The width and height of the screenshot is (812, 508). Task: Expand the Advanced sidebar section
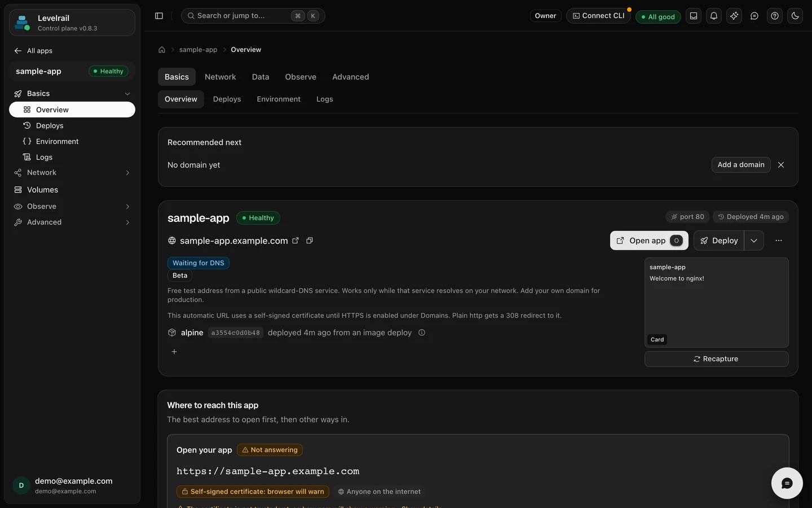pos(72,222)
